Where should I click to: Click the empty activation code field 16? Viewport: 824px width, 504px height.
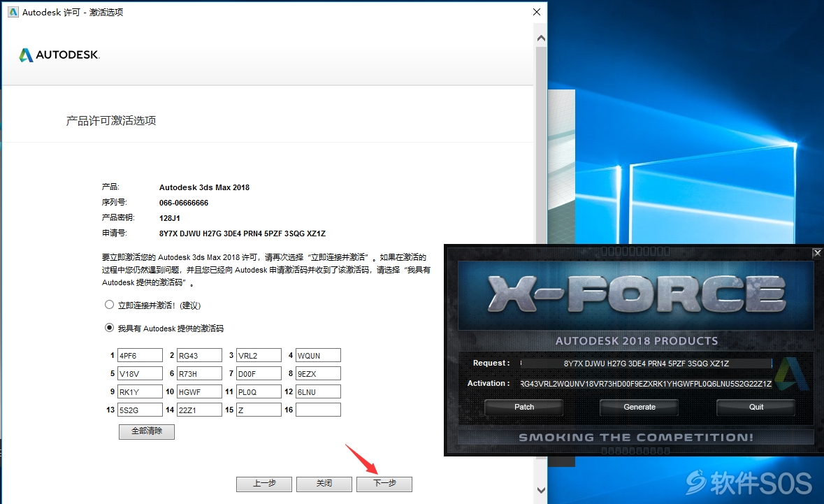point(318,410)
